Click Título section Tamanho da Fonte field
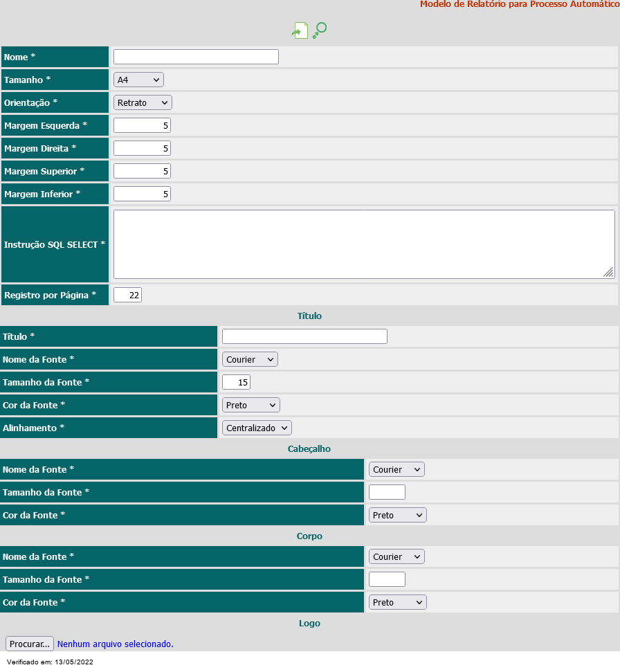Image resolution: width=620 pixels, height=672 pixels. click(x=236, y=382)
